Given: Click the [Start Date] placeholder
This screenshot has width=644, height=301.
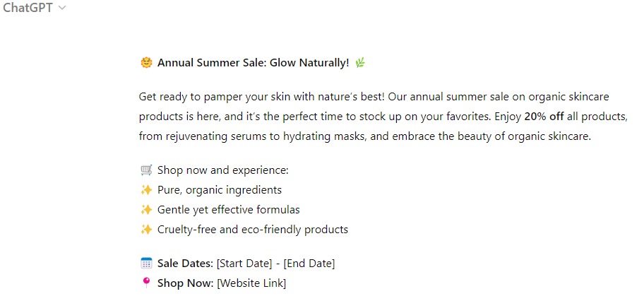Looking at the screenshot, I should pos(244,263).
